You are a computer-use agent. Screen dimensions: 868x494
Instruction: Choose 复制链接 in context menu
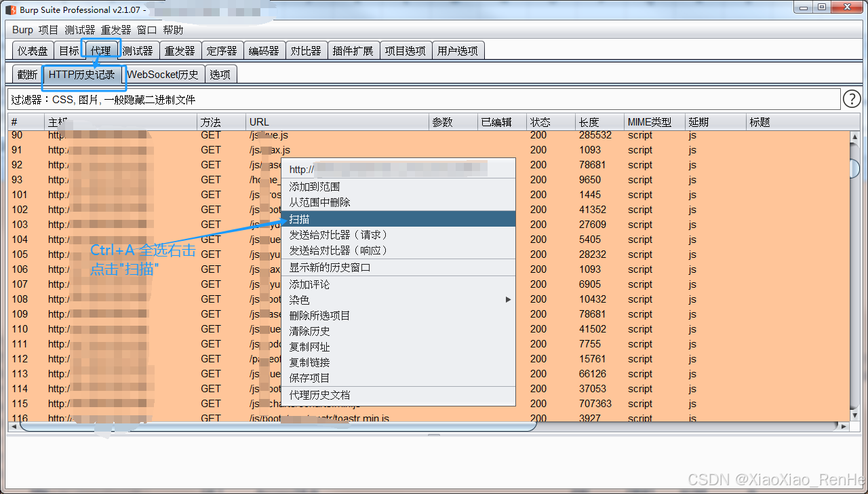click(x=399, y=362)
